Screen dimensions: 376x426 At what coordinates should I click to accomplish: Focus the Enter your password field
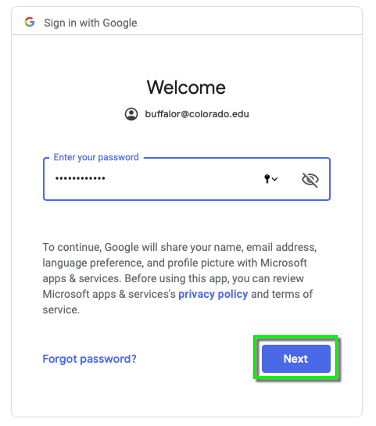tap(187, 179)
